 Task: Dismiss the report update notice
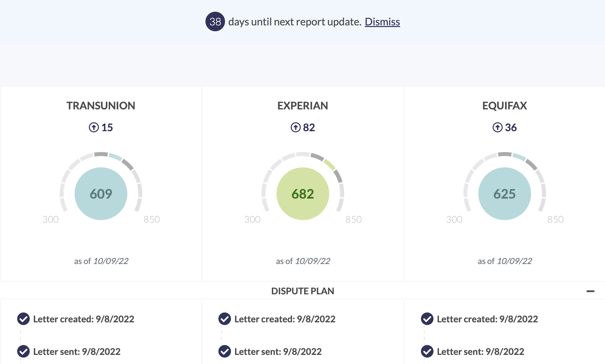[382, 21]
